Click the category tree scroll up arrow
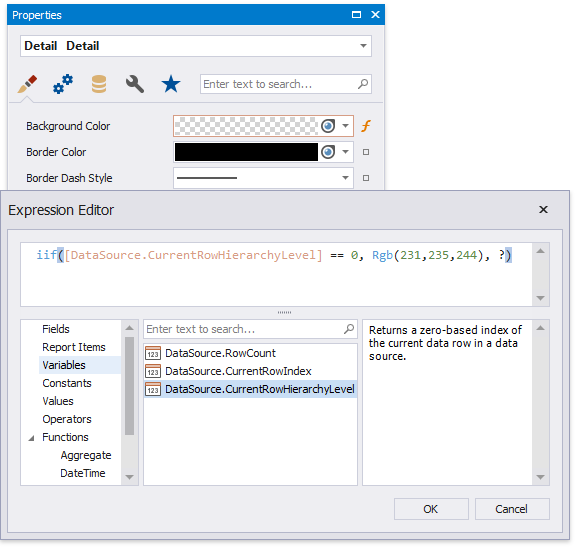 pos(129,328)
